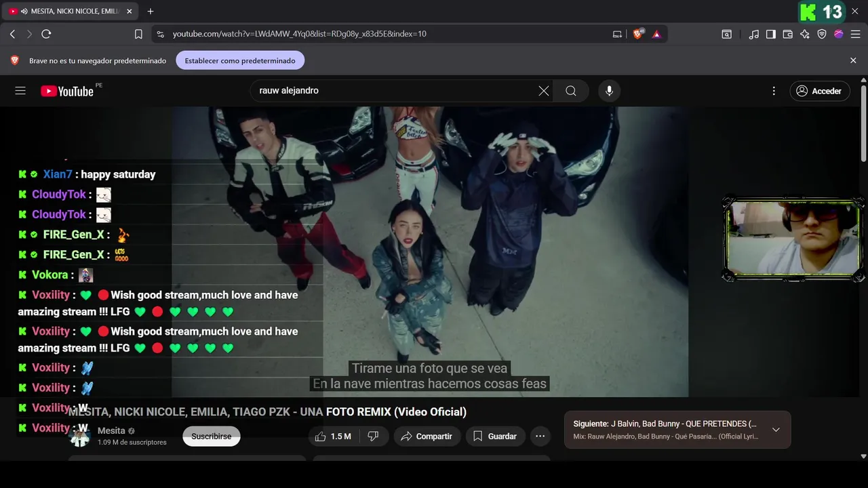Viewport: 868px width, 488px height.
Task: Go back to the previous page
Action: coord(12,34)
